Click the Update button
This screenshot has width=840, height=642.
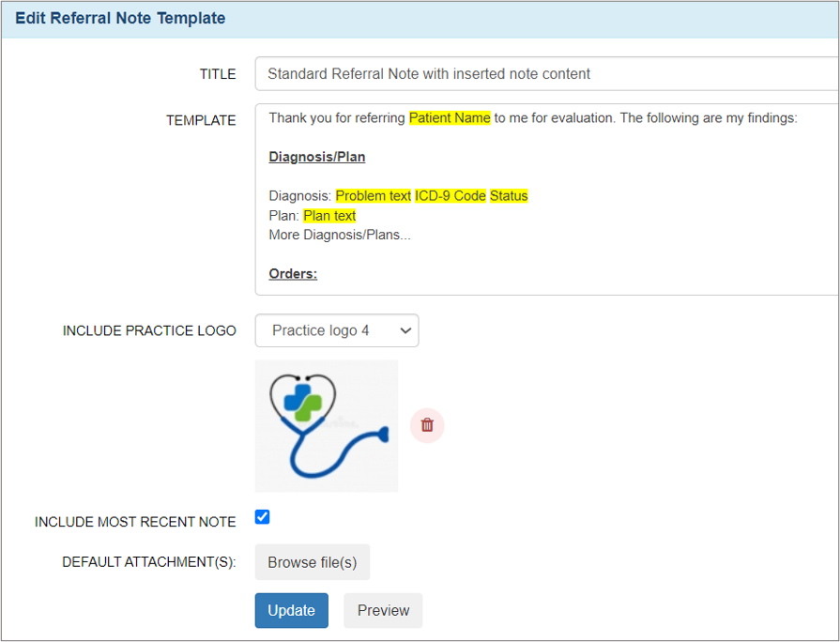pos(291,610)
